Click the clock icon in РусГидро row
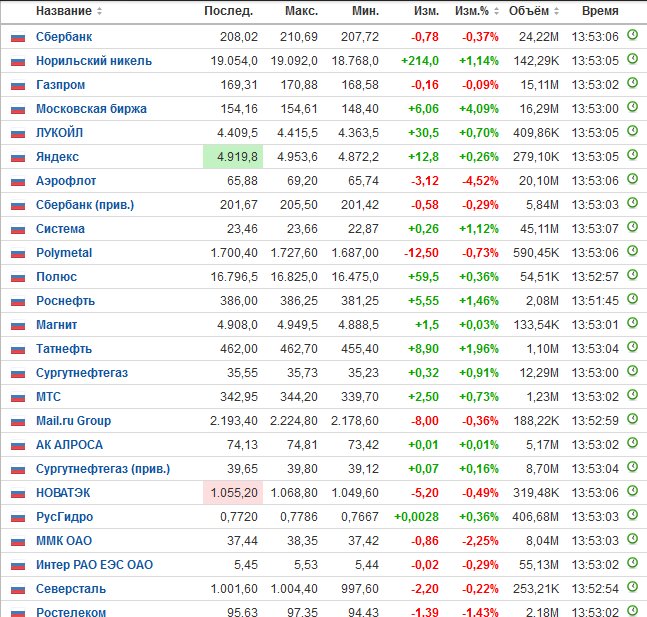Screen dimensions: 647x617 pyautogui.click(x=633, y=515)
